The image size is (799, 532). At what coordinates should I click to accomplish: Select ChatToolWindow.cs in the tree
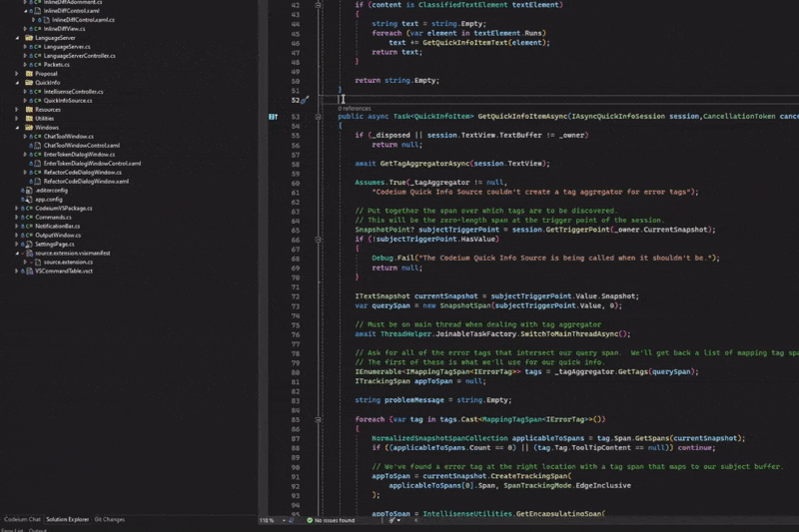coord(69,137)
